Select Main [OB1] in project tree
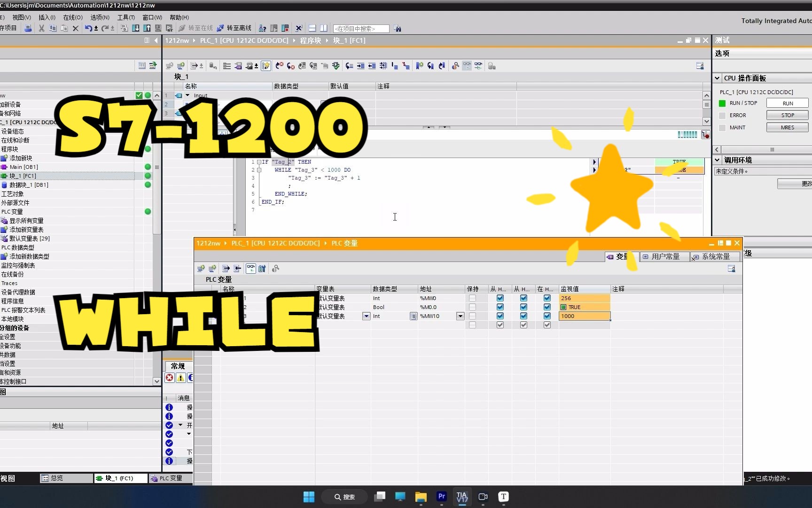This screenshot has height=508, width=812. pos(23,167)
